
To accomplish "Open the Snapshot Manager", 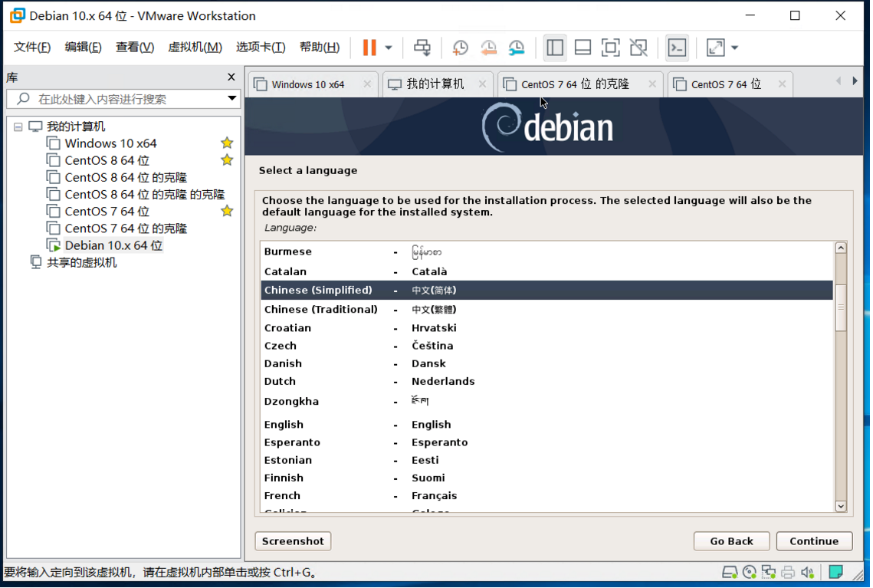I will (x=517, y=48).
